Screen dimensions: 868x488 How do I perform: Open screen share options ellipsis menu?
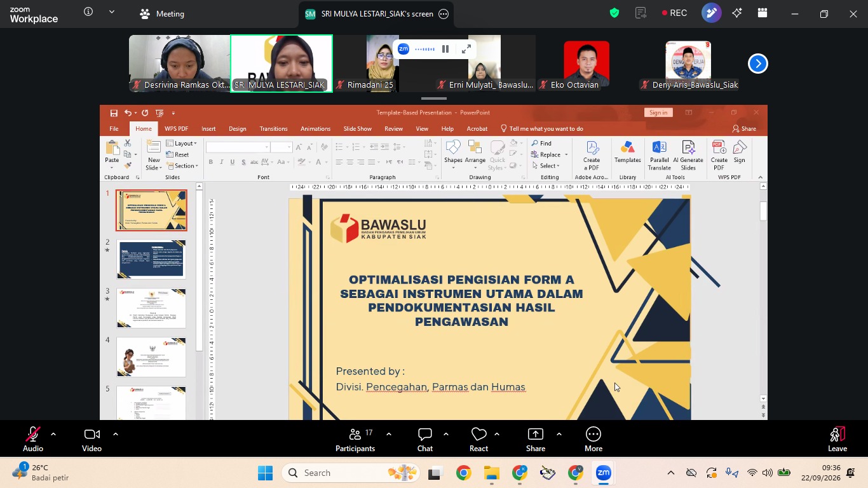pos(444,14)
